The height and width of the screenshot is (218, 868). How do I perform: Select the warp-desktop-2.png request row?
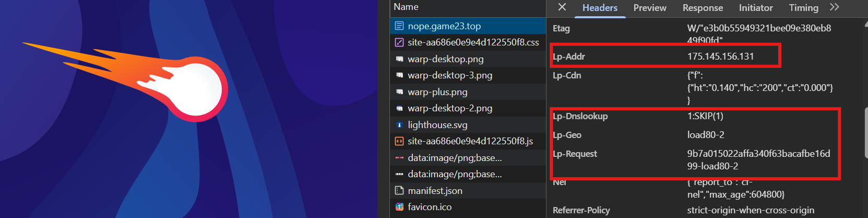click(450, 108)
